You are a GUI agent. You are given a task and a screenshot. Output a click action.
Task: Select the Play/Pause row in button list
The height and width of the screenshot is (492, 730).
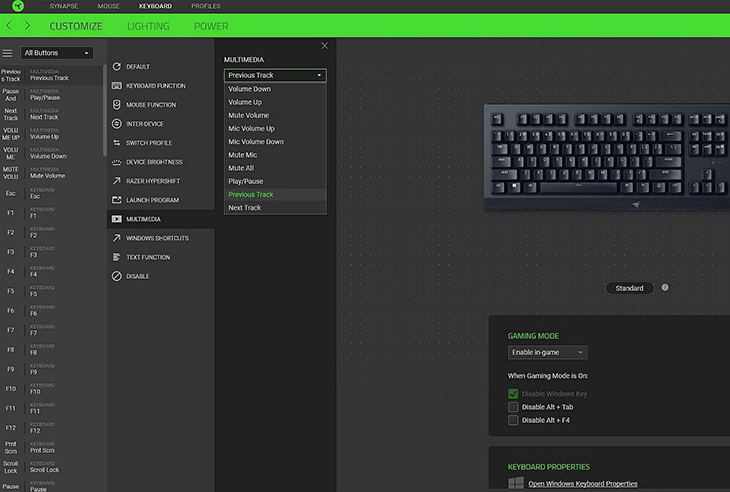point(51,94)
